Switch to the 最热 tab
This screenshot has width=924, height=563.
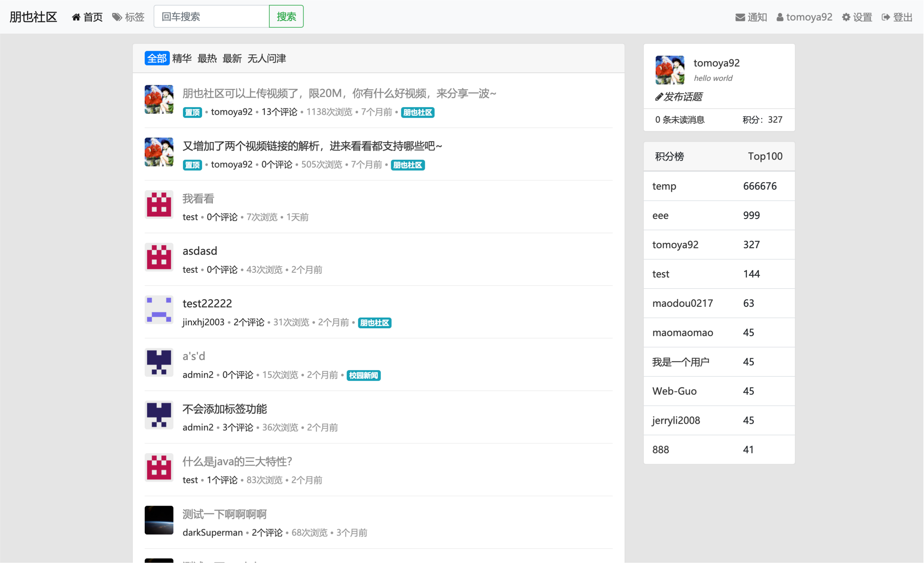tap(207, 58)
